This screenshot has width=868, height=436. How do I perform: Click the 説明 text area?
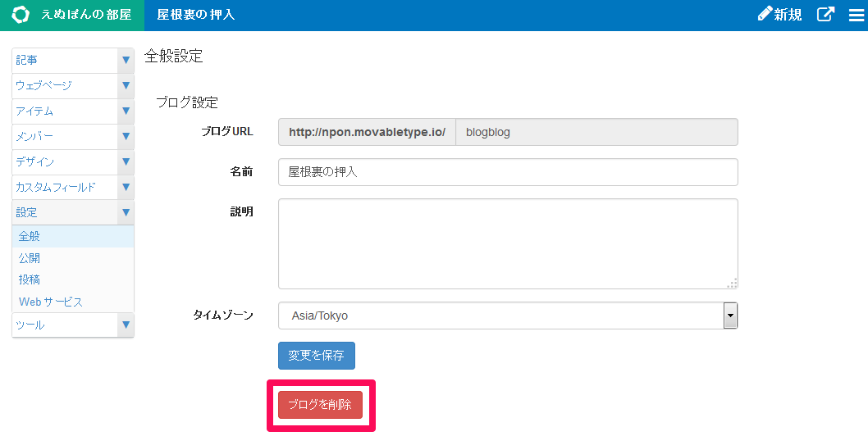[508, 244]
